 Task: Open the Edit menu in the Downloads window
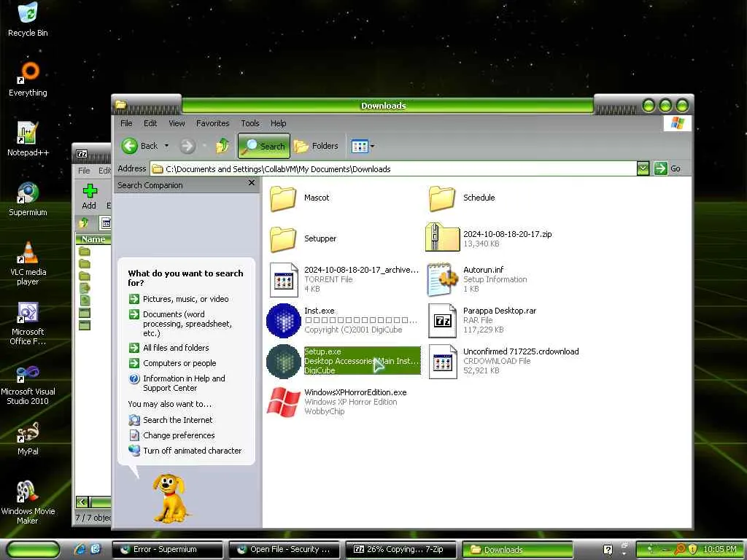point(150,123)
